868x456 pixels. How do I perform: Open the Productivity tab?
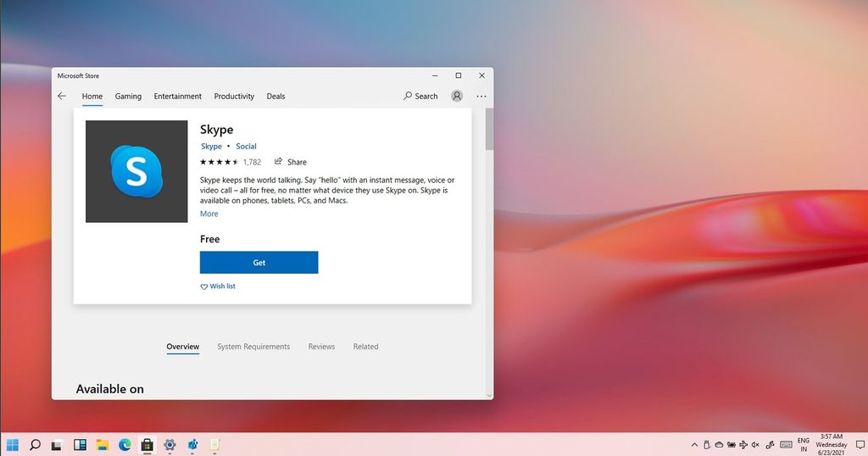pos(234,97)
